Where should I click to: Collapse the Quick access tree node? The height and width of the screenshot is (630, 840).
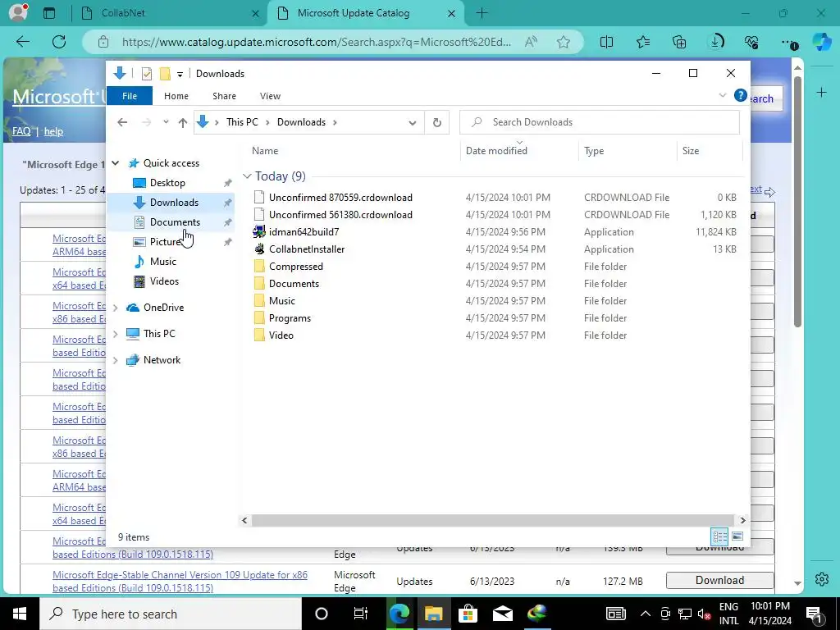coord(115,163)
